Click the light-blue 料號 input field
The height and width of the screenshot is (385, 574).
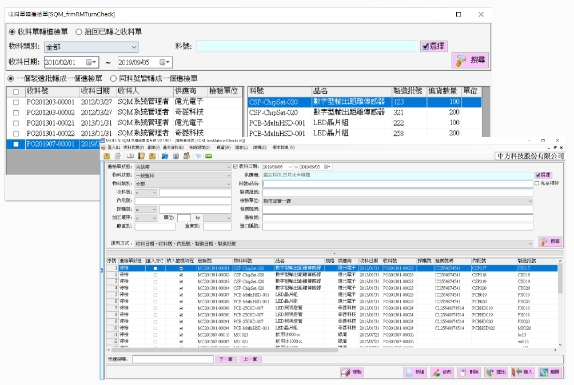pyautogui.click(x=307, y=46)
